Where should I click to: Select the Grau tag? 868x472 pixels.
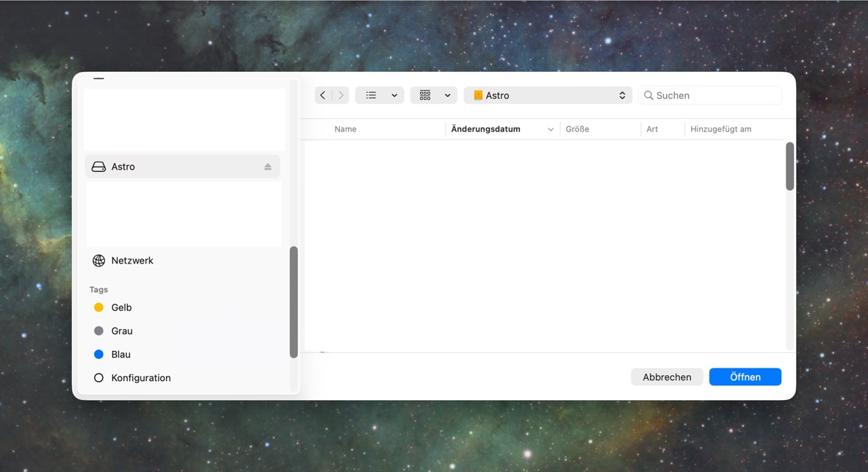122,331
